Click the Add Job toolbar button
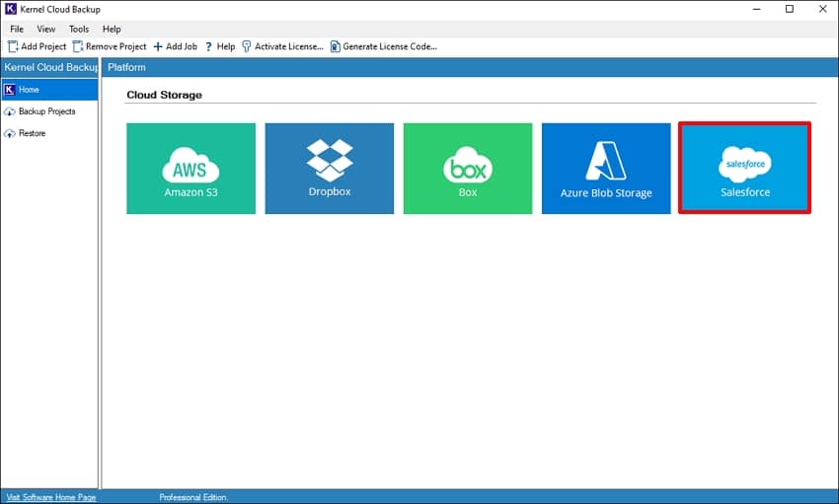This screenshot has height=504, width=839. [176, 46]
